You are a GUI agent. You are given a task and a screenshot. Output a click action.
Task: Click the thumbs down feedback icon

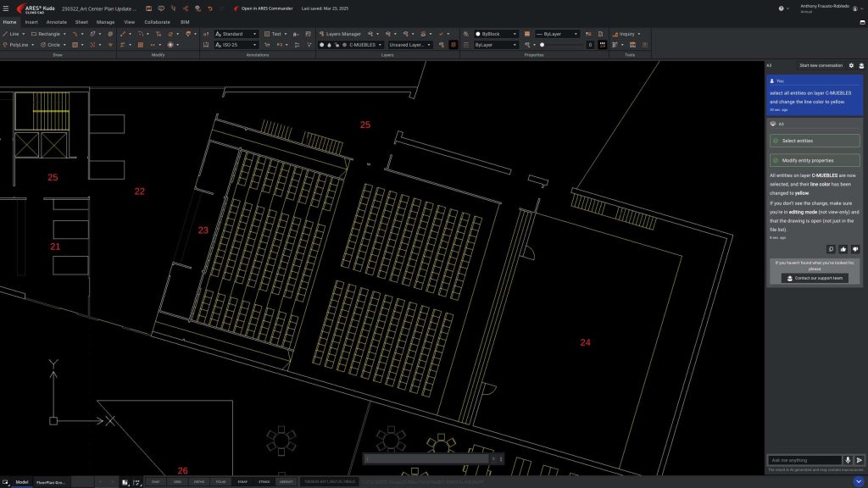tap(855, 249)
